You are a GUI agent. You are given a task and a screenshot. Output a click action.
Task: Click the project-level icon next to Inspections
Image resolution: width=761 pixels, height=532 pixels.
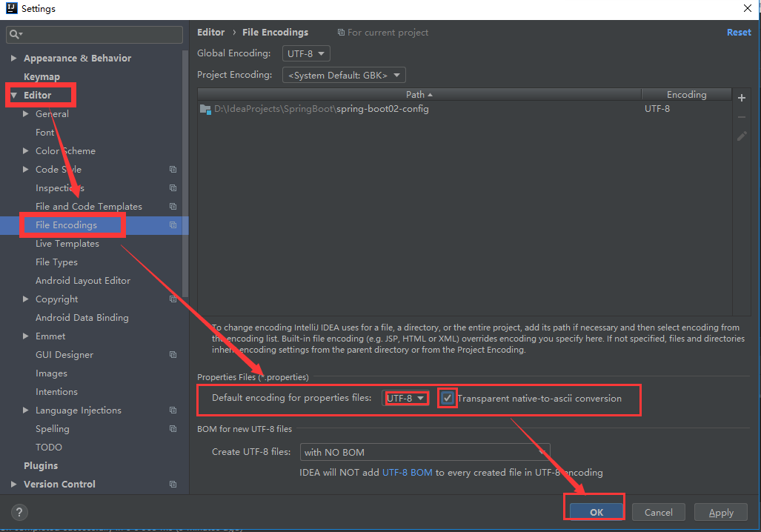(173, 188)
